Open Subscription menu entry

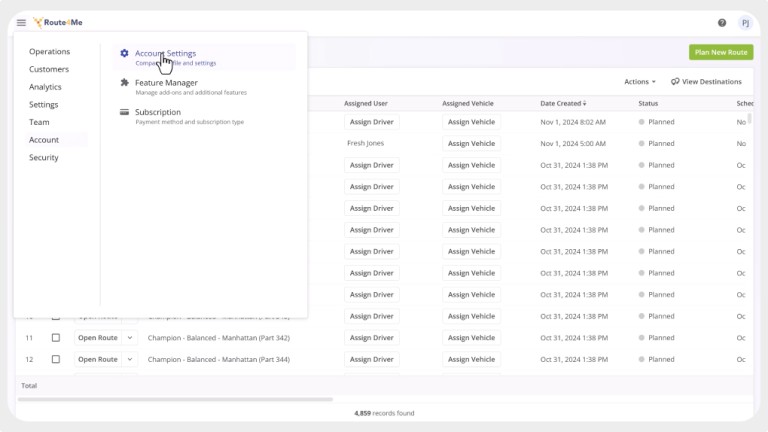(205, 116)
